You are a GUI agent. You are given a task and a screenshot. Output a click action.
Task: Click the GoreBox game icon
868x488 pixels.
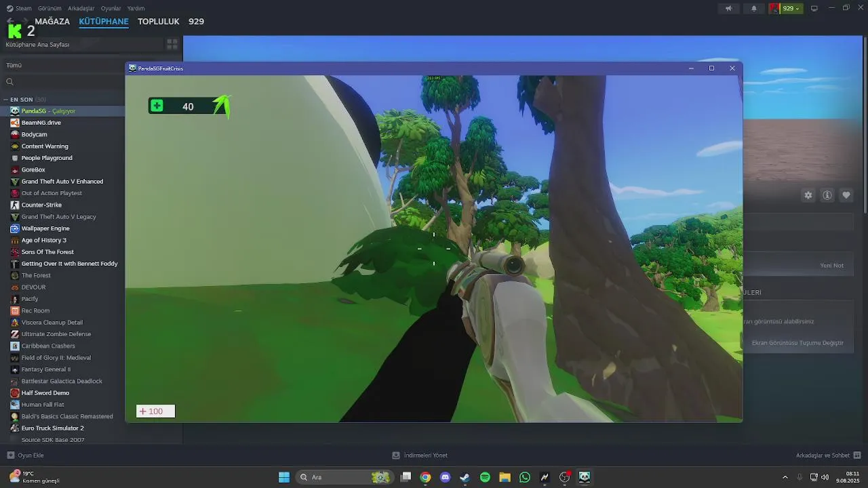coord(15,169)
